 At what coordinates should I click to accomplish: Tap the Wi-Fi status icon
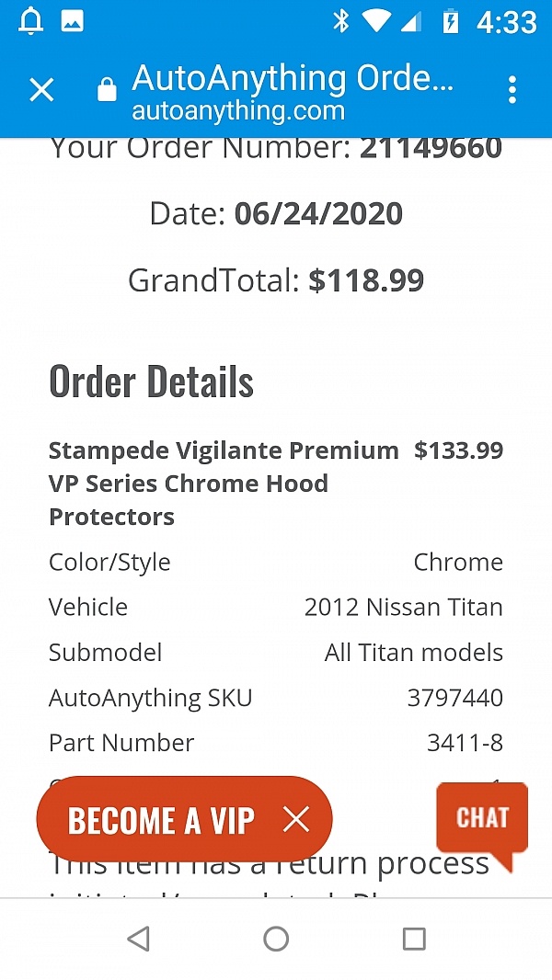(x=376, y=21)
